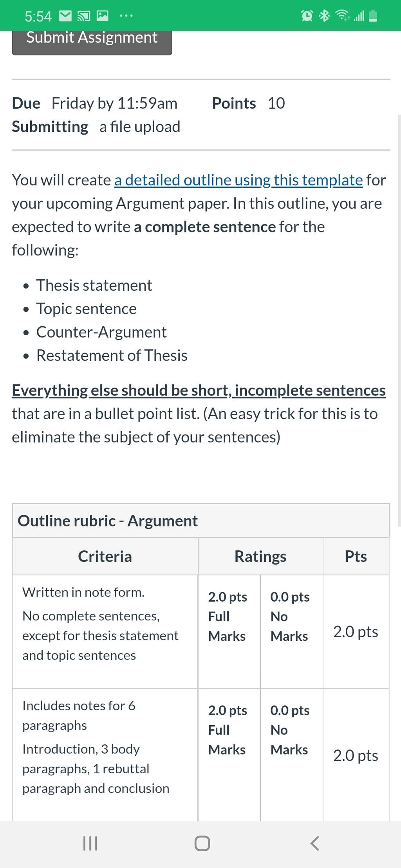This screenshot has height=868, width=401.
Task: Tap the Wi-Fi status icon
Action: 343,16
